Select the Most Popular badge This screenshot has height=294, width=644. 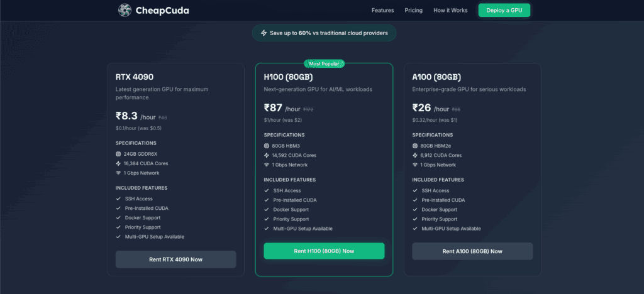323,63
